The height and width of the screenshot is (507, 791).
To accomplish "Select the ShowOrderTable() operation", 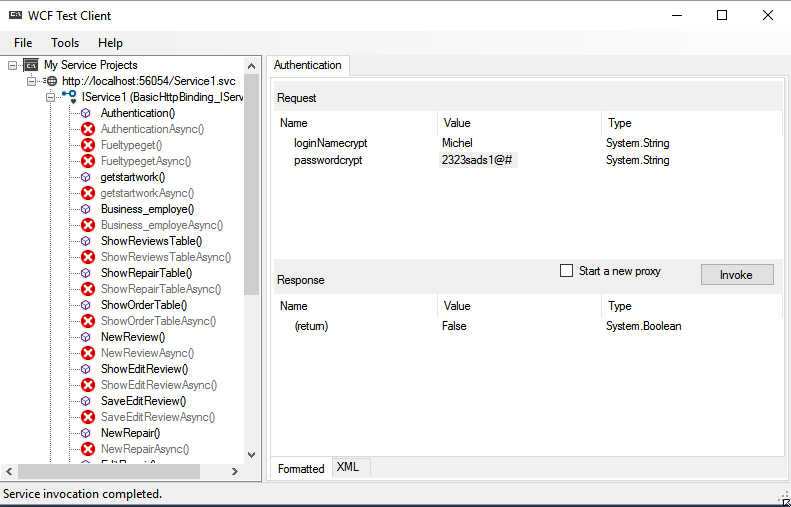I will point(144,305).
